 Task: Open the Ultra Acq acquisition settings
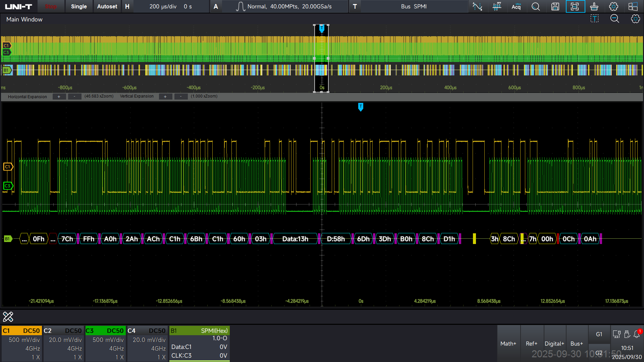click(516, 6)
